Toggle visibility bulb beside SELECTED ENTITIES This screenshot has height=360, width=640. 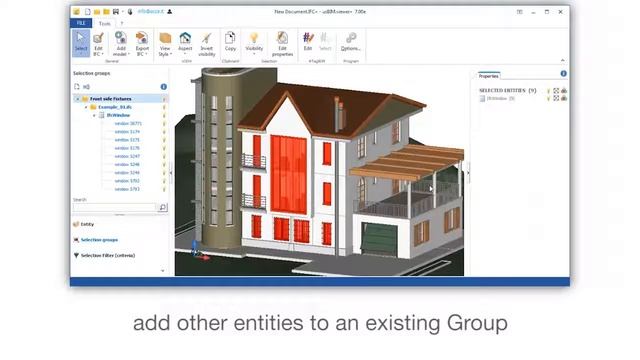(x=549, y=91)
